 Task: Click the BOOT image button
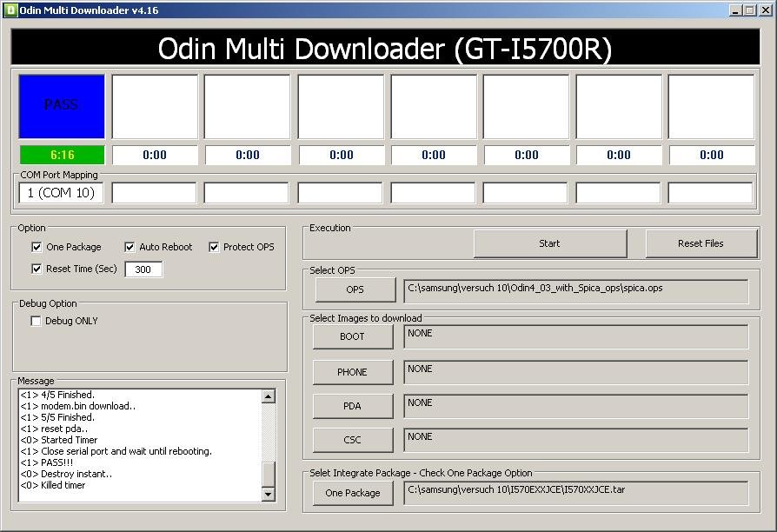point(353,336)
